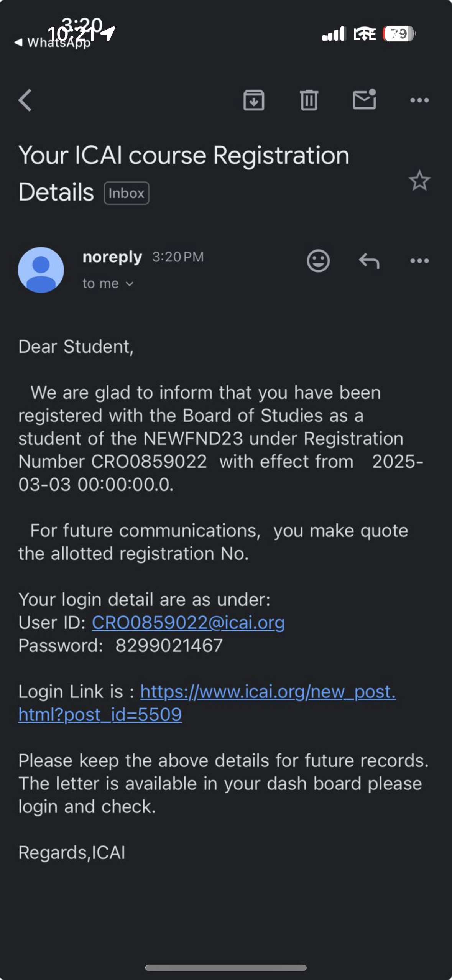
Task: Expand recipient details next to 'to me'
Action: (130, 284)
